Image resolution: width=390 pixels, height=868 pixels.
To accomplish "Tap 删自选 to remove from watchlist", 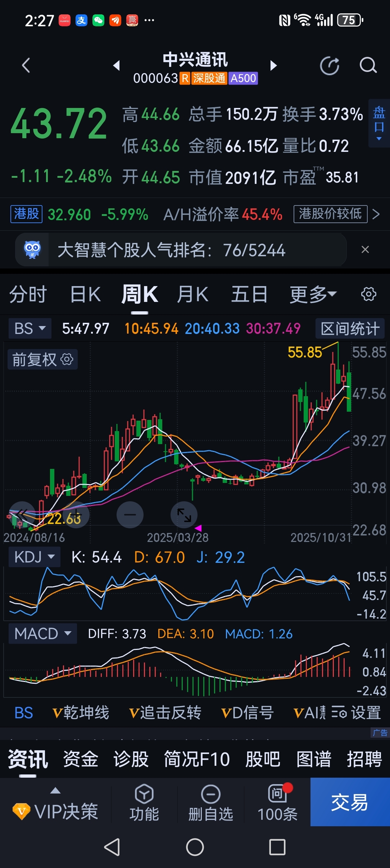I will (211, 803).
